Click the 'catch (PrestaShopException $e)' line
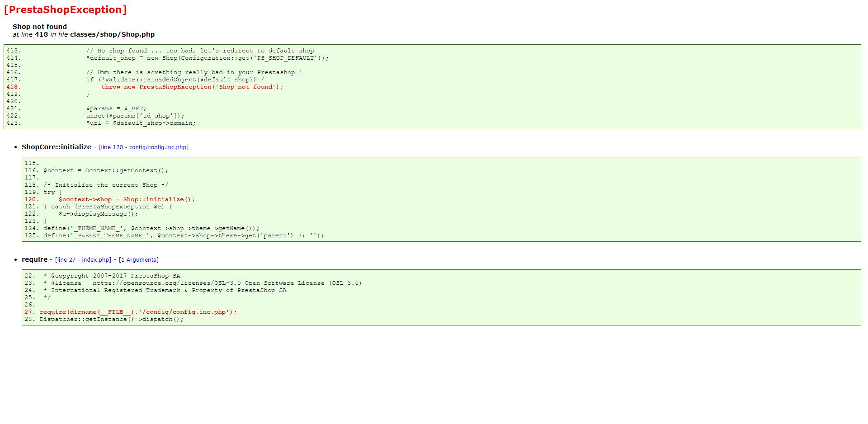The image size is (868, 424). (x=108, y=207)
